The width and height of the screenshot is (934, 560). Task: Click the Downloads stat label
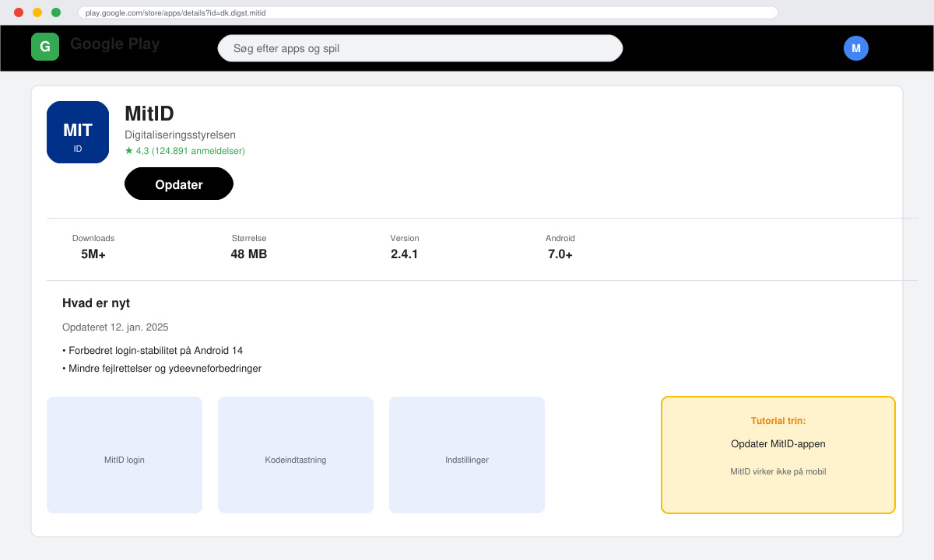coord(93,238)
